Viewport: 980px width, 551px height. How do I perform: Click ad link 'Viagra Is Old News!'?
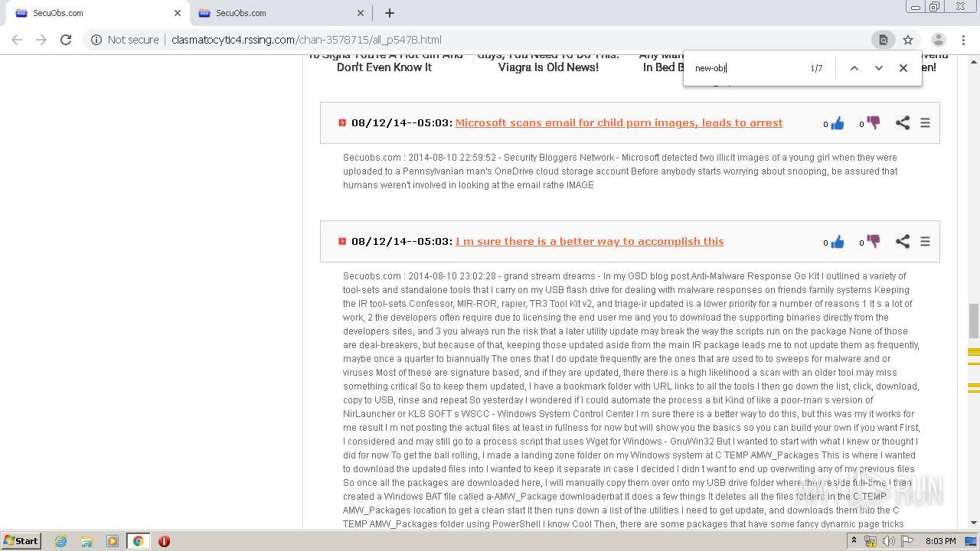coord(548,67)
